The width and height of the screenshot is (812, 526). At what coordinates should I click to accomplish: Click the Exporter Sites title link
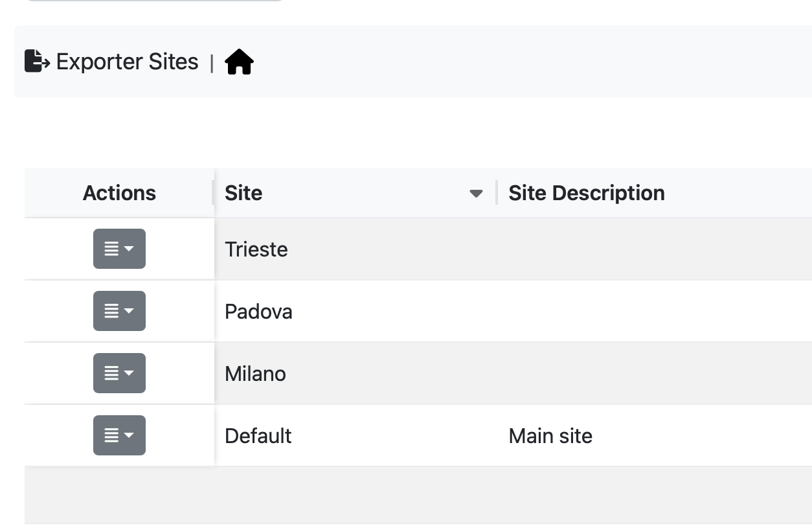point(128,61)
